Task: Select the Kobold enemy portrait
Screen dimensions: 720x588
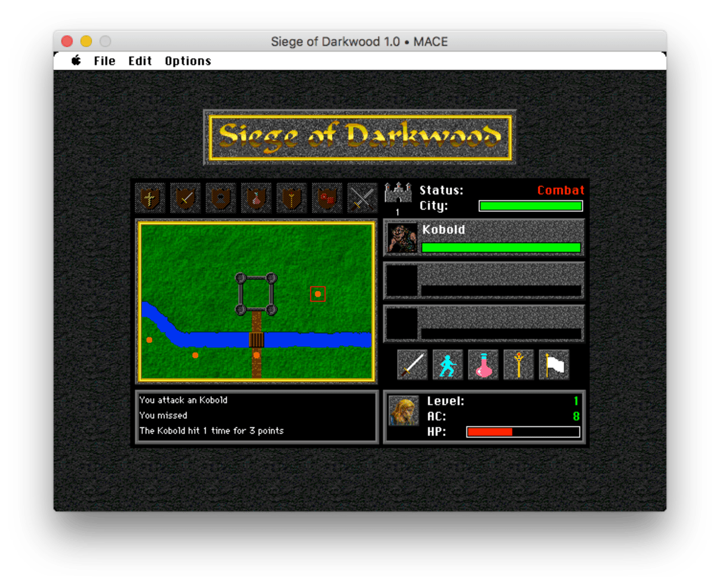Action: [x=402, y=238]
